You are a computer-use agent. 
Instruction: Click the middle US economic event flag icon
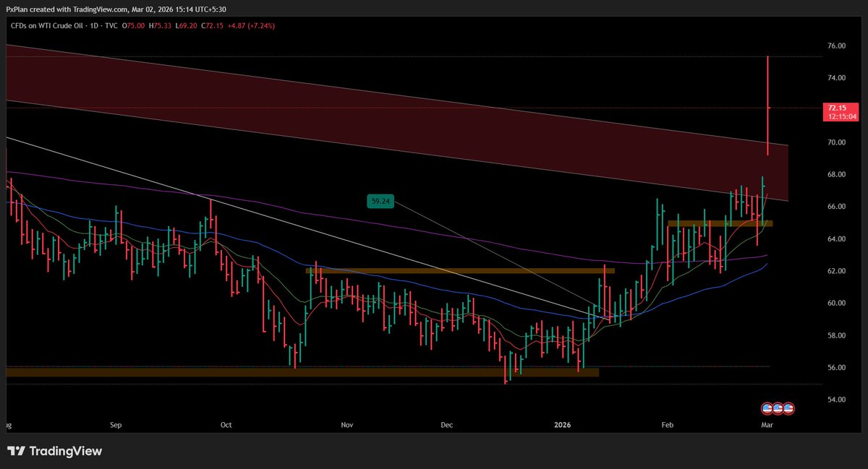(777, 408)
